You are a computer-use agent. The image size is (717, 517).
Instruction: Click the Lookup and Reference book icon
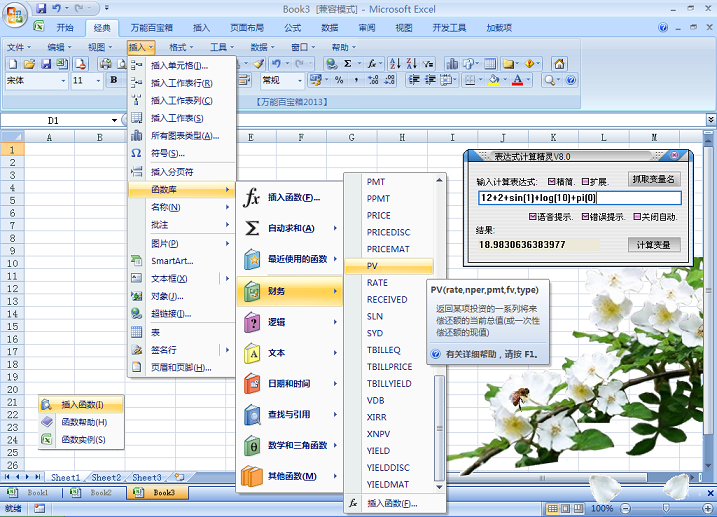(x=252, y=415)
